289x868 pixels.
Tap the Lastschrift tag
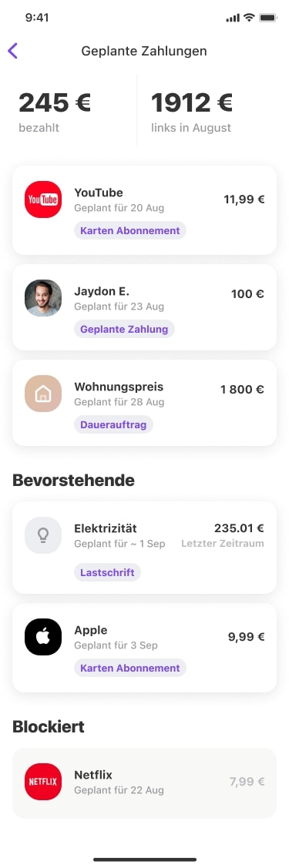pyautogui.click(x=107, y=572)
